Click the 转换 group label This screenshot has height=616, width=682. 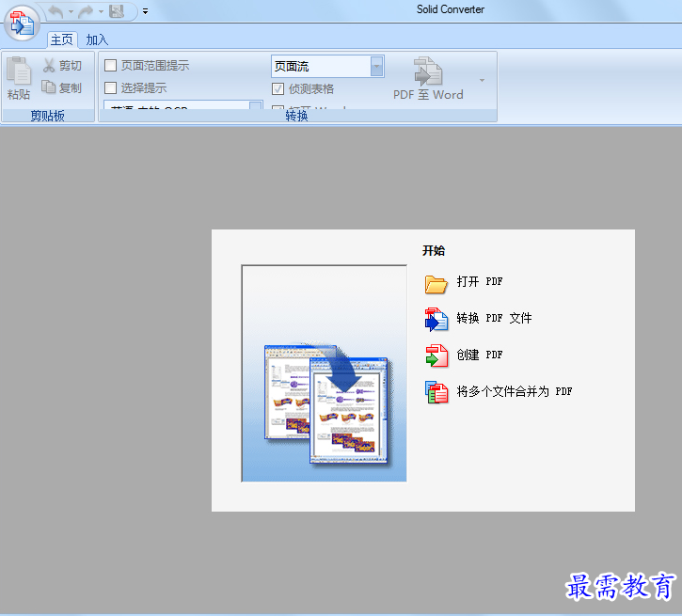click(x=297, y=116)
